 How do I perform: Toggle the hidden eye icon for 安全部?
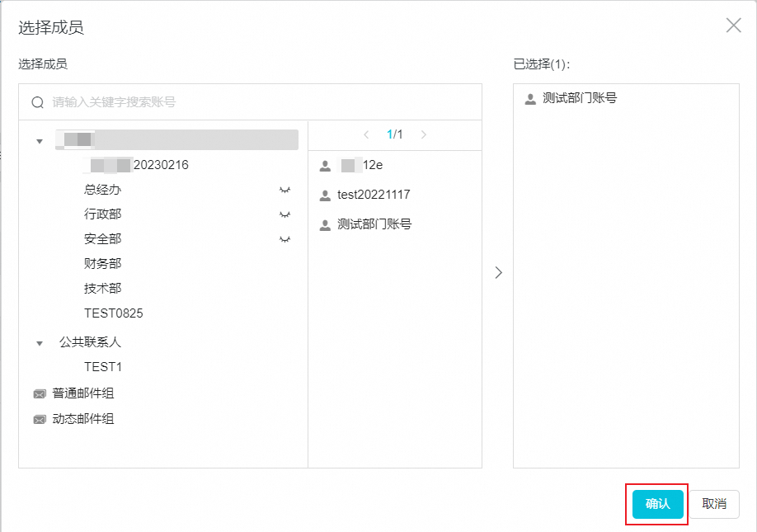(x=285, y=239)
